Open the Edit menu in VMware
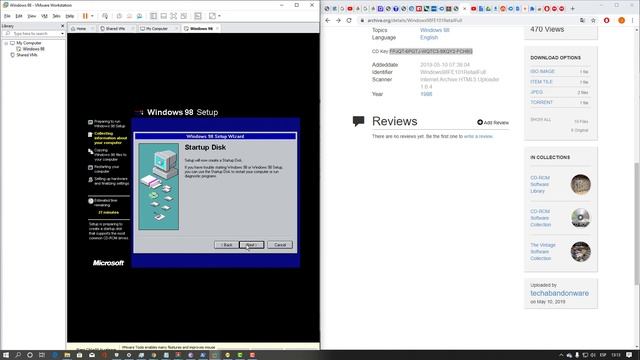 19,16
